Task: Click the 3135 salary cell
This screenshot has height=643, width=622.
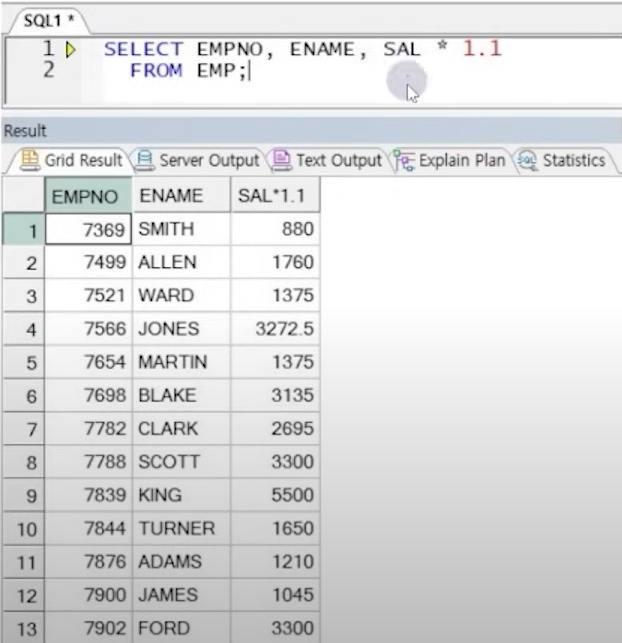Action: (x=276, y=395)
